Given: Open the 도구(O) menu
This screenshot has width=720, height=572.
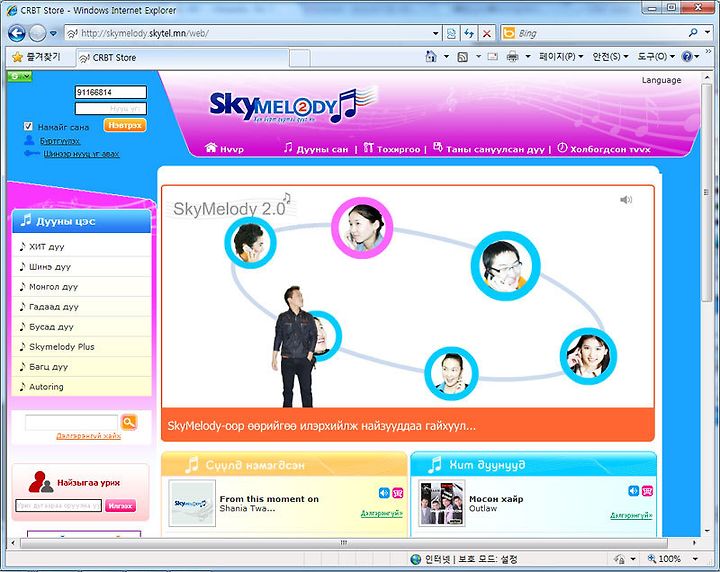Looking at the screenshot, I should [x=656, y=56].
